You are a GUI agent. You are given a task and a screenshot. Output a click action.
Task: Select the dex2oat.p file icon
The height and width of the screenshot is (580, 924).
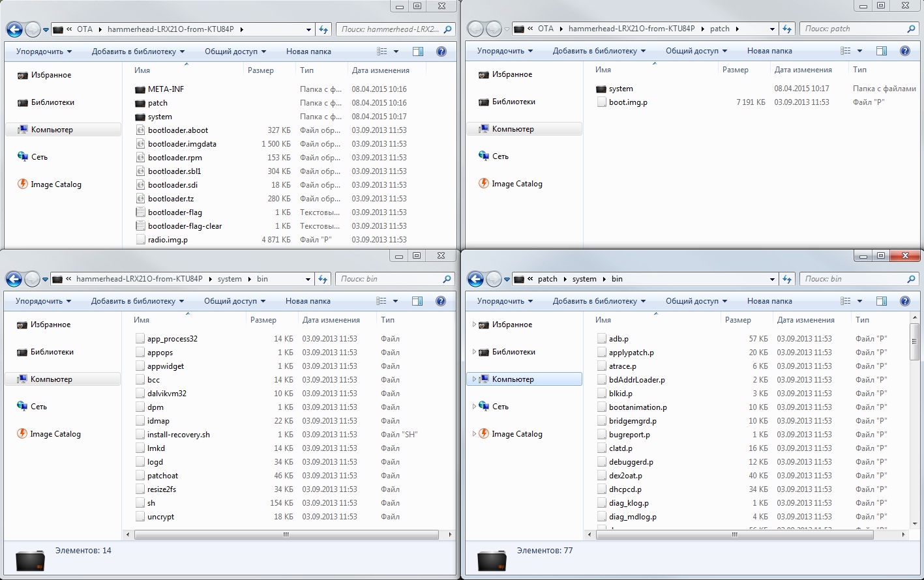point(601,476)
